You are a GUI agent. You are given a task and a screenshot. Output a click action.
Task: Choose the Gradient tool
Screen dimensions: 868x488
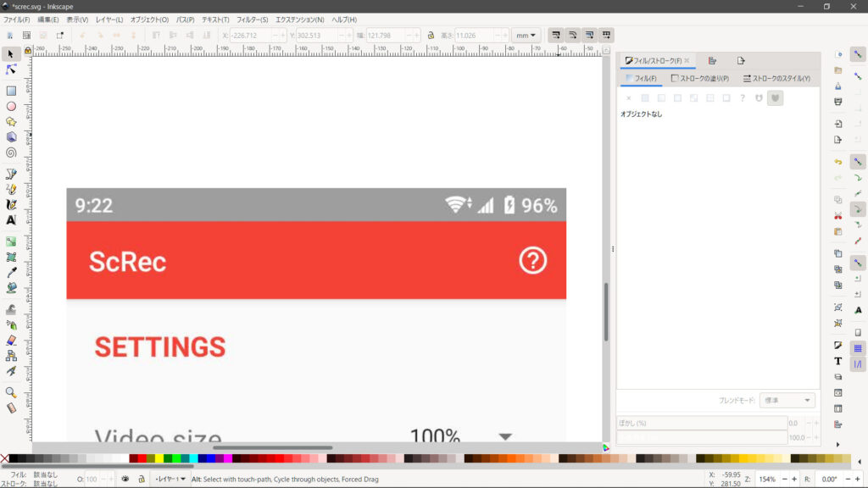point(10,241)
